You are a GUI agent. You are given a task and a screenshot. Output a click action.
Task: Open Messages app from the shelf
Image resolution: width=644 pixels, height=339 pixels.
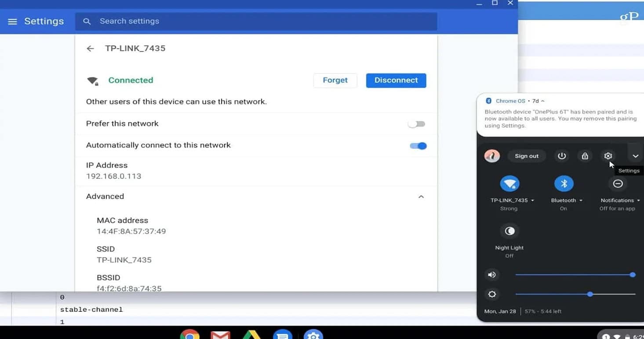coord(283,335)
